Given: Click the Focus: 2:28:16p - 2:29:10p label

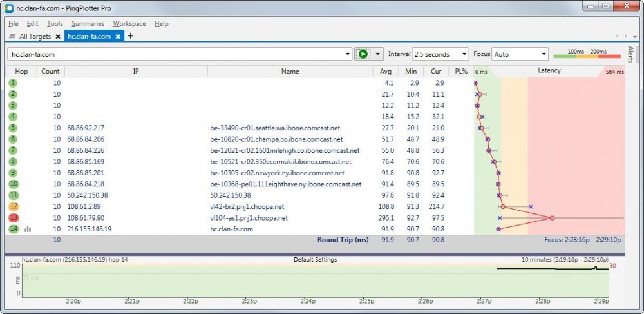Looking at the screenshot, I should click(582, 240).
